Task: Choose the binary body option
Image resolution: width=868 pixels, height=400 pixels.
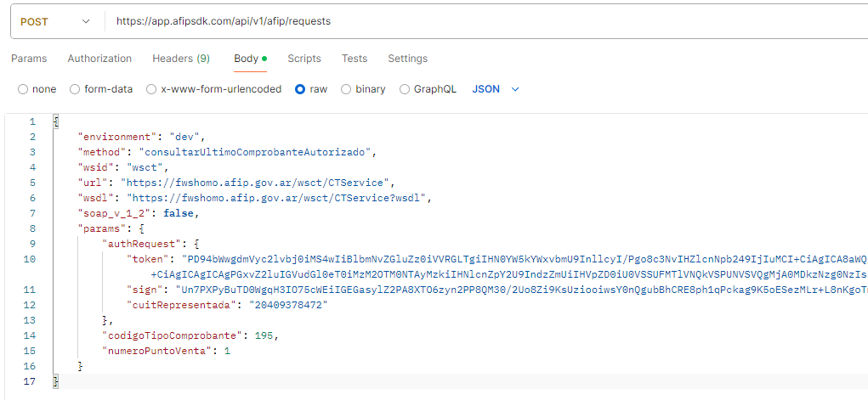Action: coord(346,89)
